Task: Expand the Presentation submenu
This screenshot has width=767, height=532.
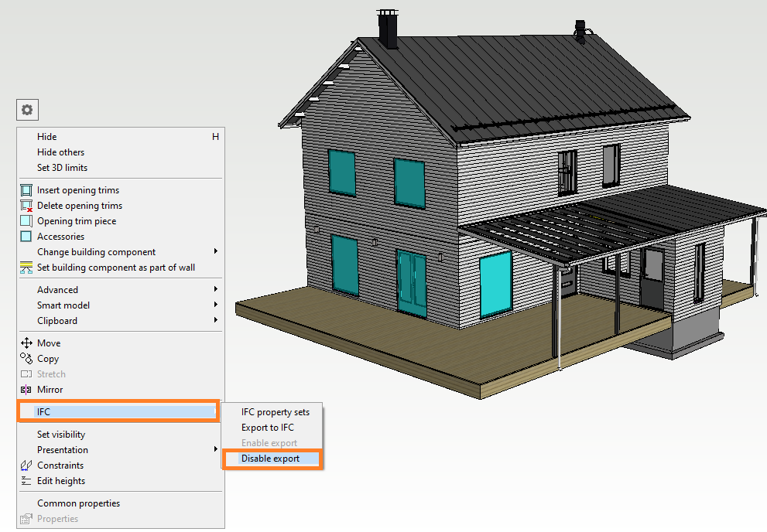Action: point(215,450)
